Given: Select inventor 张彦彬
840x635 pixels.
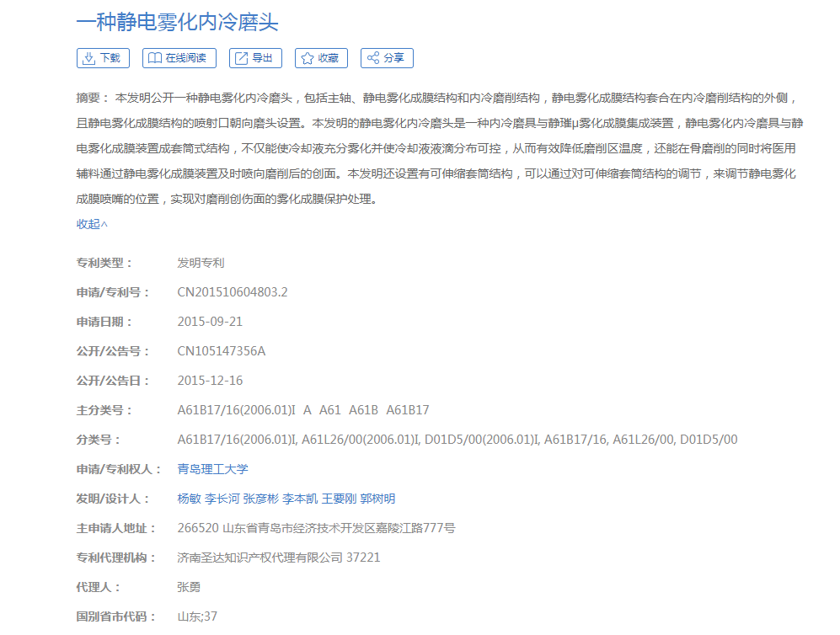Looking at the screenshot, I should (x=260, y=499).
